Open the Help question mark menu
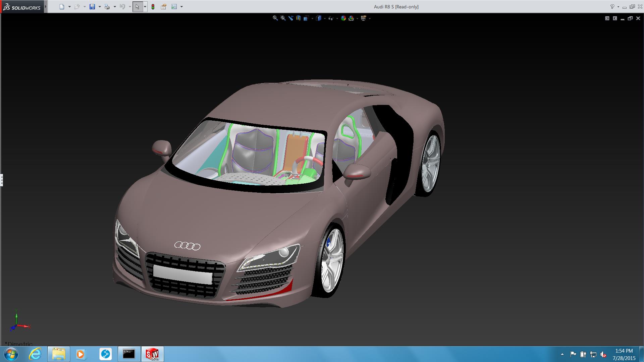Image resolution: width=644 pixels, height=362 pixels. (x=612, y=7)
